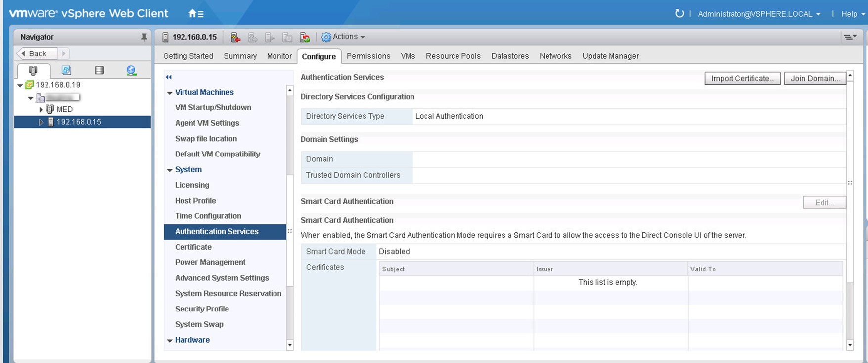Collapse the System settings section
868x363 pixels.
click(170, 170)
